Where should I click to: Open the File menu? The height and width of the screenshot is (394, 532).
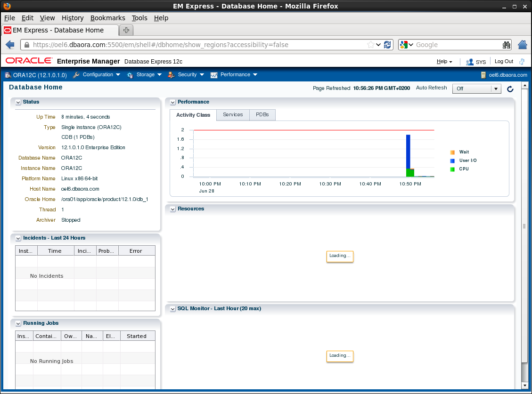[x=9, y=18]
